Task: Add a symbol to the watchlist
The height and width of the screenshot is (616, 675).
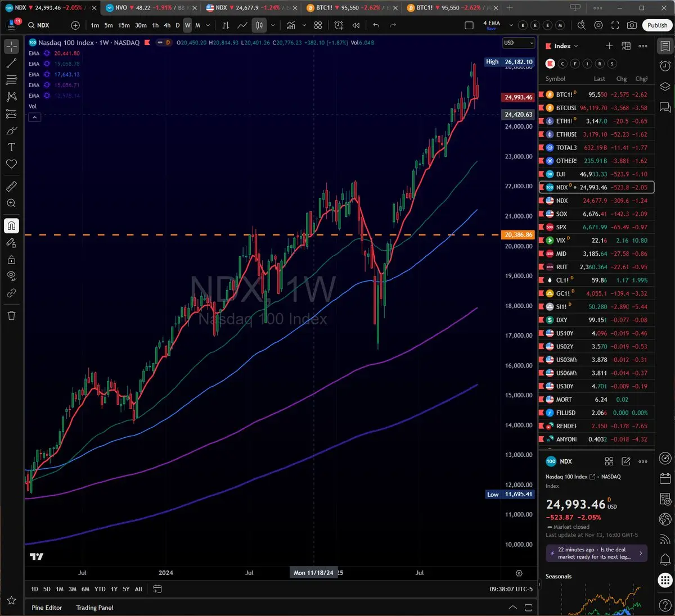Action: pos(609,46)
